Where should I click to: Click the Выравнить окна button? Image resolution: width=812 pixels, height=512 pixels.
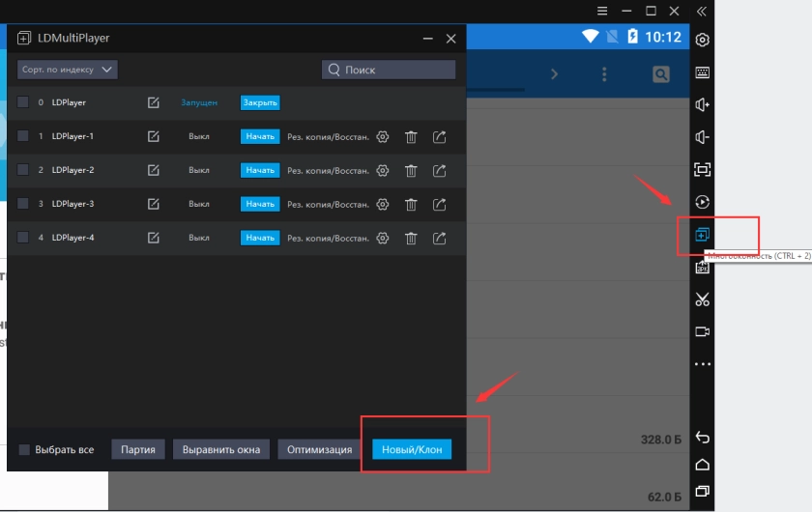221,449
